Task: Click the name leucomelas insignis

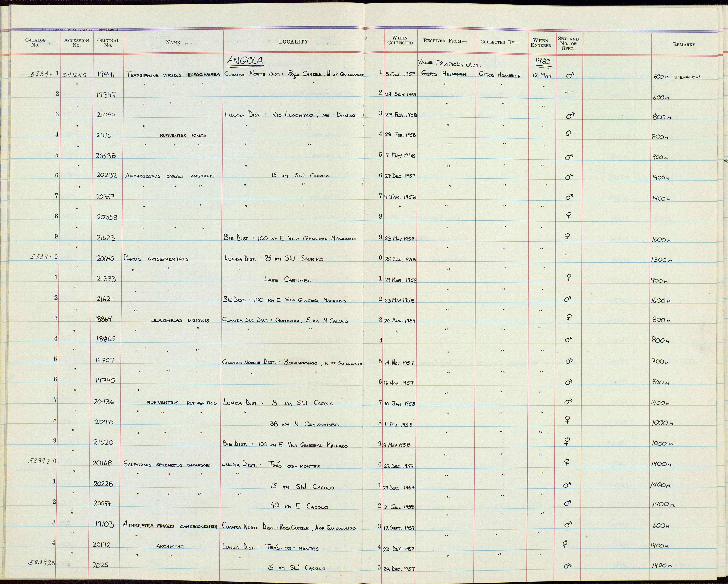Action: [180, 320]
